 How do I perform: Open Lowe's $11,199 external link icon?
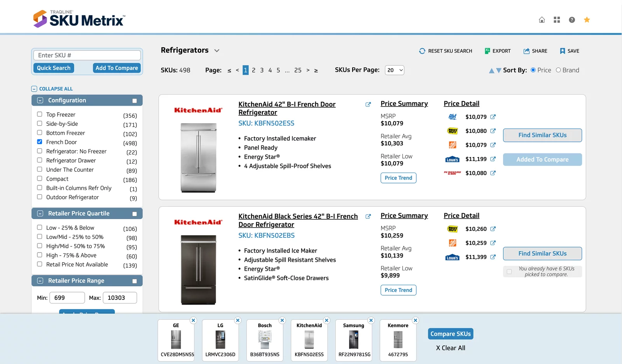coord(493,159)
